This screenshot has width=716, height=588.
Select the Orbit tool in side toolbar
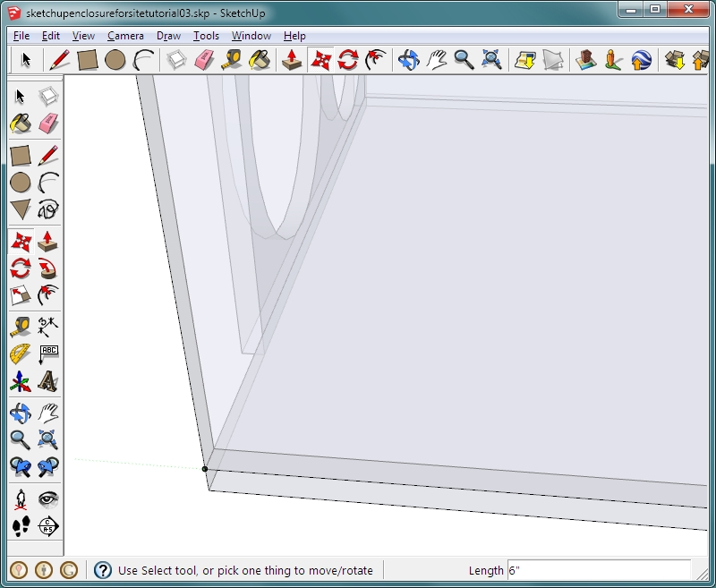[x=21, y=413]
